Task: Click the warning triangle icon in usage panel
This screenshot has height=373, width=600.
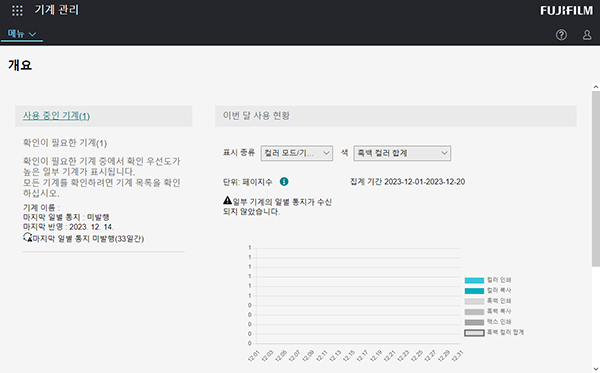Action: click(228, 200)
